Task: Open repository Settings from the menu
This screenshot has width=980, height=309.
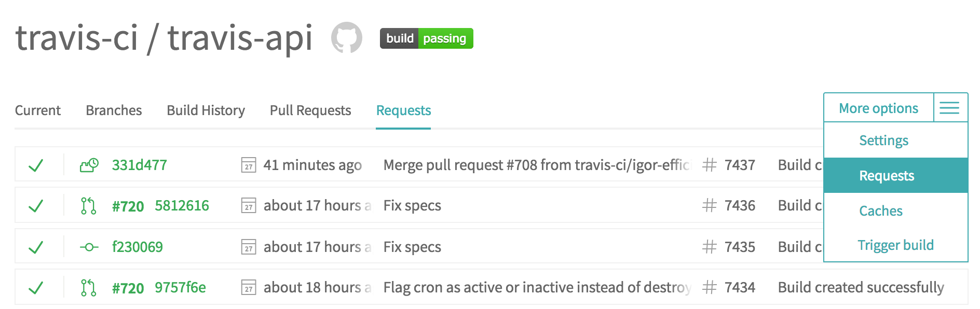Action: 883,140
